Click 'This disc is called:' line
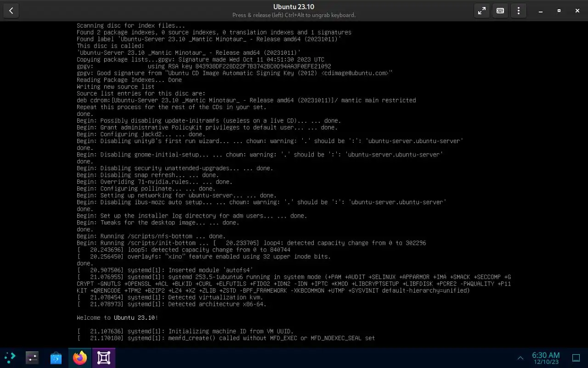The width and height of the screenshot is (588, 368). click(x=111, y=46)
